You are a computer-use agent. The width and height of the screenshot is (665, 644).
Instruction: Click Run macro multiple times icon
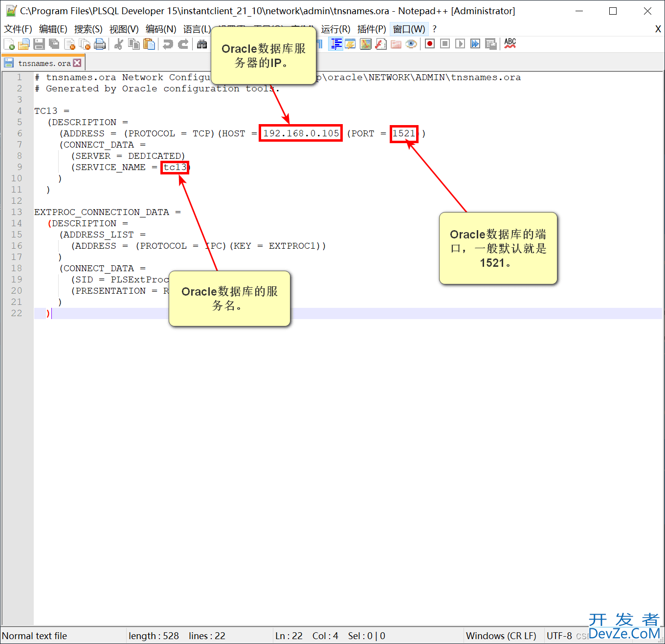[475, 44]
